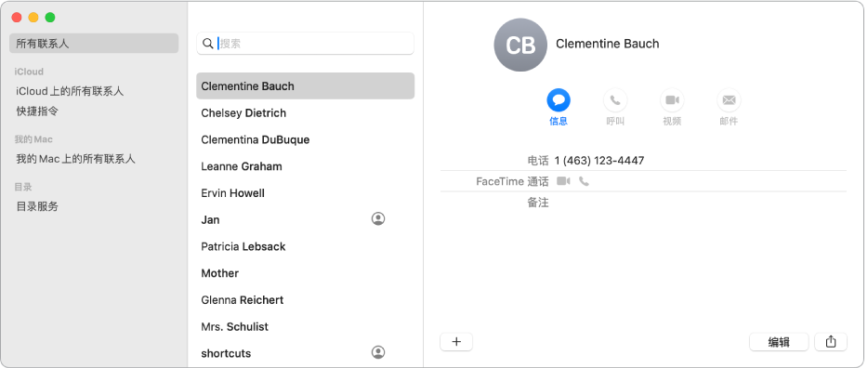Click the Call (呼叫) phone icon
The height and width of the screenshot is (368, 868).
point(615,100)
